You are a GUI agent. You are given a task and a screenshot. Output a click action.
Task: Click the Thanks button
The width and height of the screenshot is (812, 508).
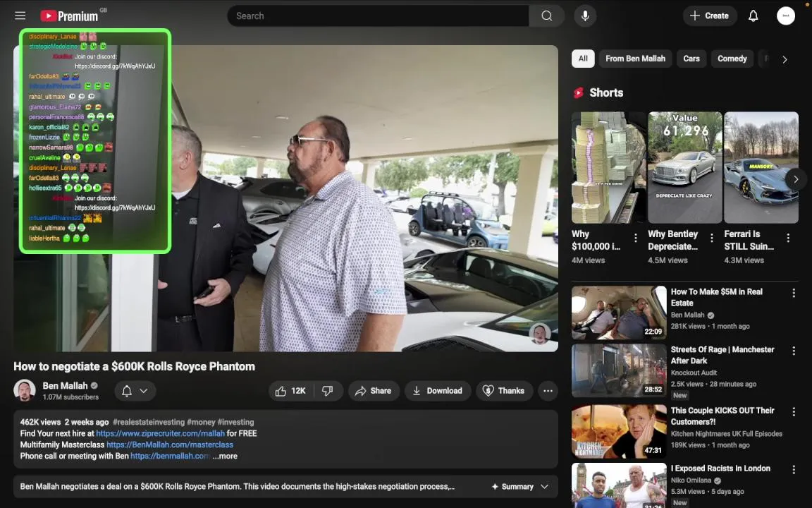point(504,391)
